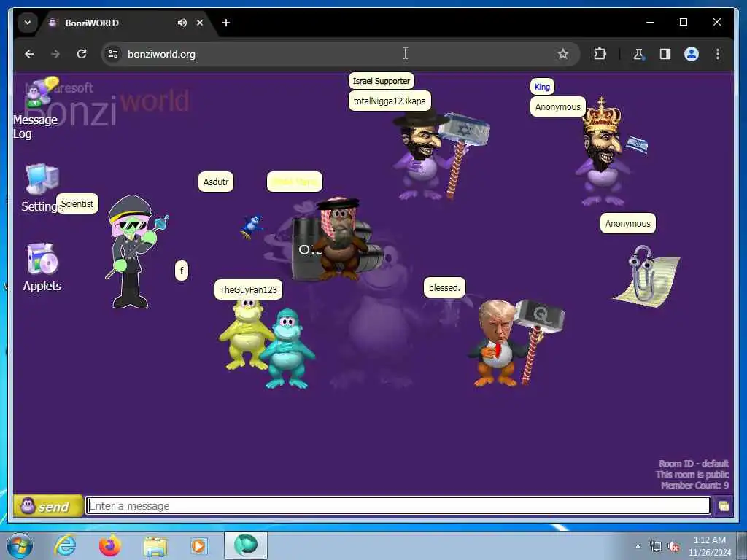Open Windows Media Player from taskbar

pyautogui.click(x=199, y=545)
